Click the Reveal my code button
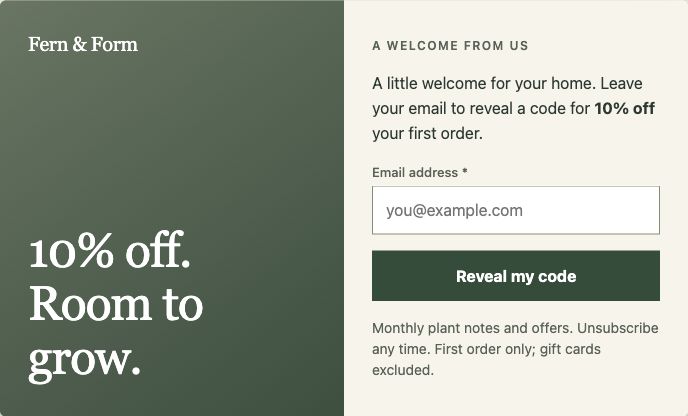Viewport: 688px width, 416px height. point(516,276)
